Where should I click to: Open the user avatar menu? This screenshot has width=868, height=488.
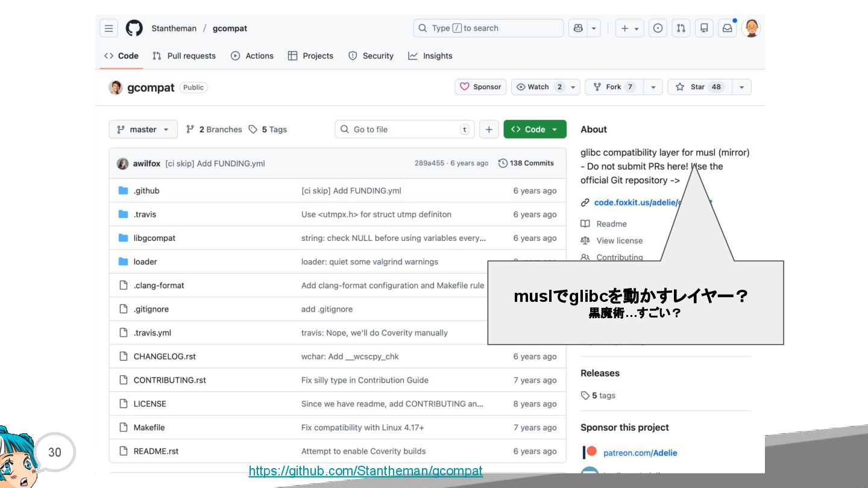pyautogui.click(x=751, y=28)
